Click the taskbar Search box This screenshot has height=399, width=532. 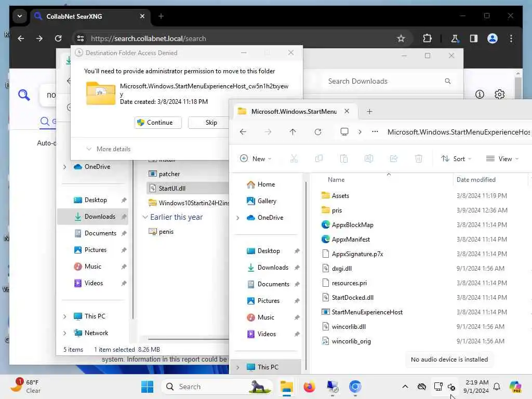218,387
